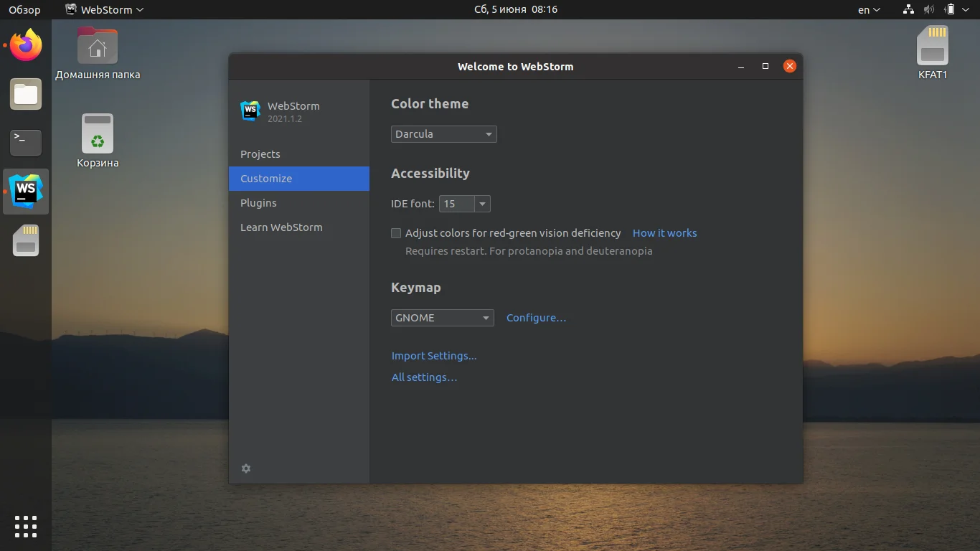Open the IDE font size dropdown
Viewport: 980px width, 551px height.
coord(483,204)
